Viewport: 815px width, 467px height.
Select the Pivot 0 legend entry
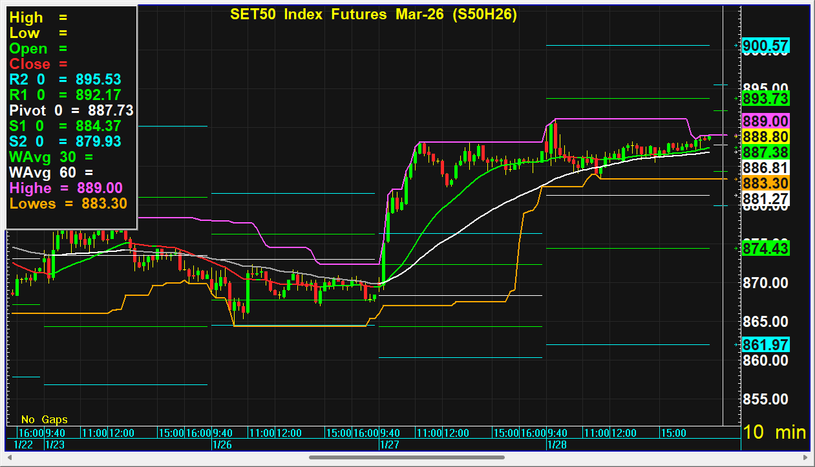70,110
